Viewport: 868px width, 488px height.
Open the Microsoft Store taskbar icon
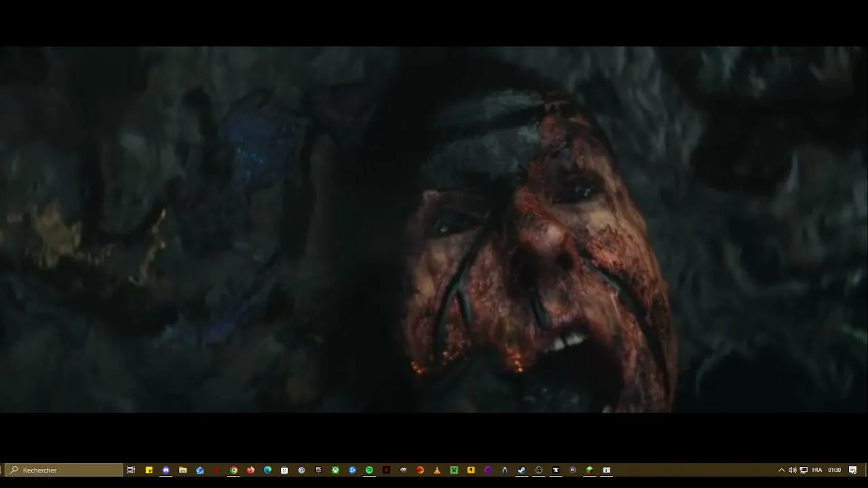tap(284, 470)
